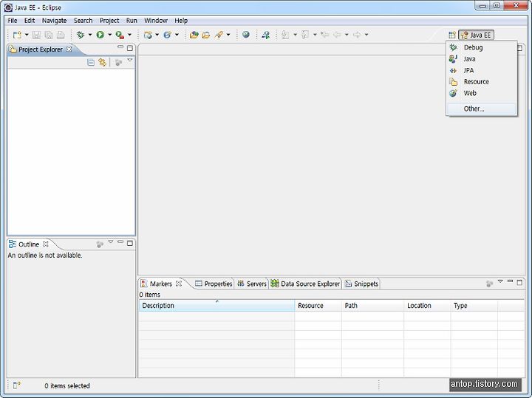Click the Debug bug toolbar icon
The height and width of the screenshot is (398, 532).
click(81, 35)
